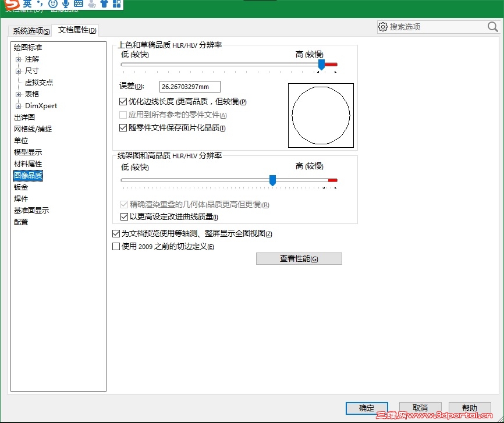Expand the DimXpert tree node
The height and width of the screenshot is (423, 504).
[19, 105]
